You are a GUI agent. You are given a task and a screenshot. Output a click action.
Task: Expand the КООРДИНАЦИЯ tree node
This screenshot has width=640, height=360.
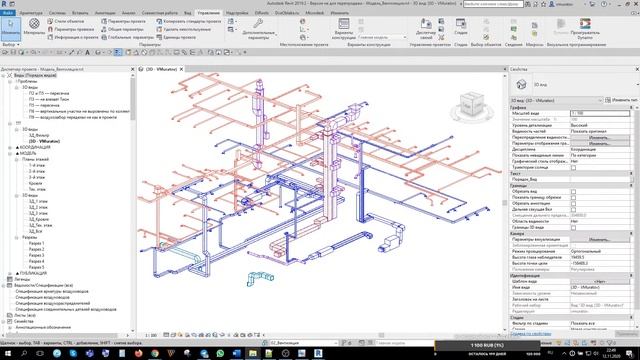[10, 147]
